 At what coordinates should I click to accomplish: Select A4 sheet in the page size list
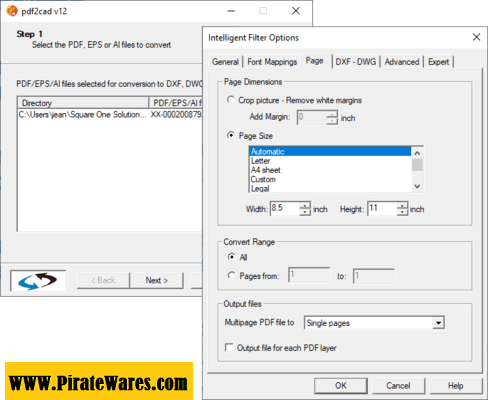330,170
